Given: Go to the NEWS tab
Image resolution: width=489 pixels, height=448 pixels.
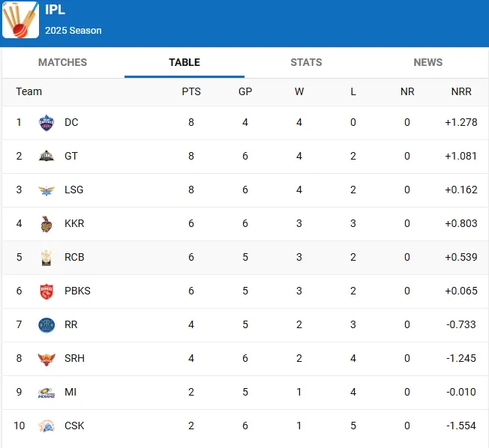Looking at the screenshot, I should click(427, 62).
